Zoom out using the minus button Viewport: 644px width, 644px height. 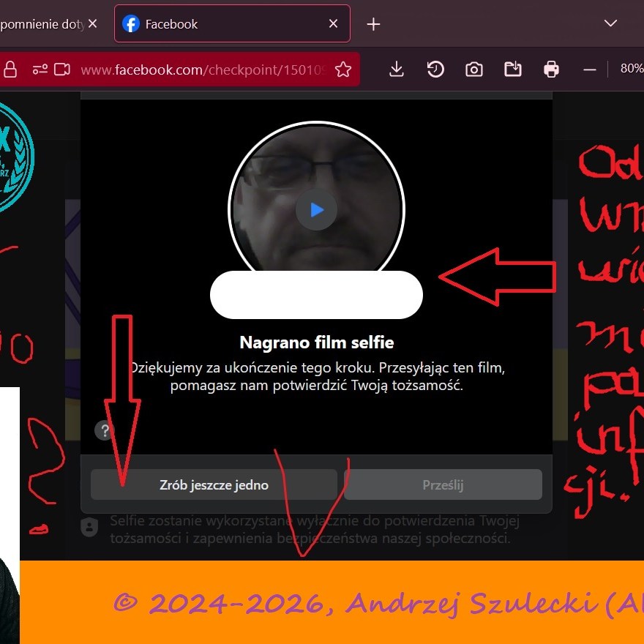click(589, 70)
